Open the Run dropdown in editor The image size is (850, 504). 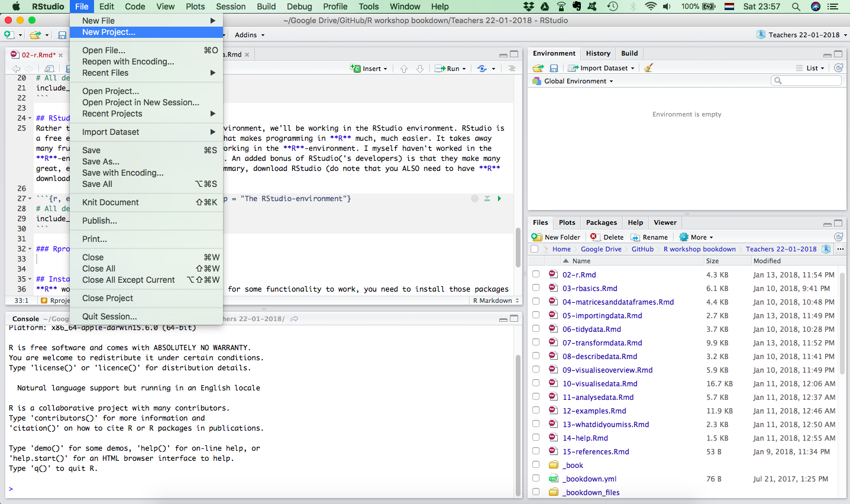[450, 69]
